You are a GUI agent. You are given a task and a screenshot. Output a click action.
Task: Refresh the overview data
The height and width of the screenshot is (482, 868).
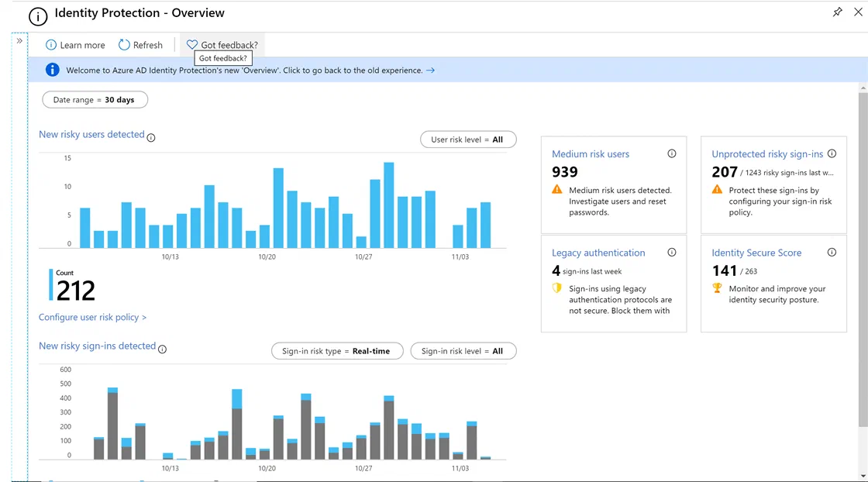pyautogui.click(x=140, y=45)
